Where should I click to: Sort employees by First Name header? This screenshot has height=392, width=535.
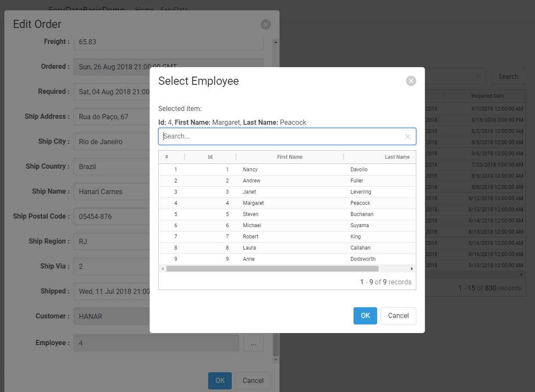click(290, 157)
